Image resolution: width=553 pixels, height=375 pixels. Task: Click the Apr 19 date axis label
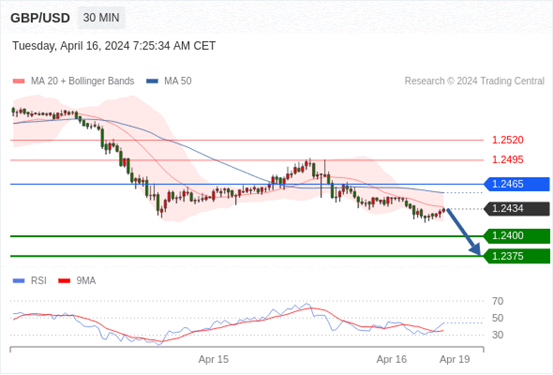455,359
